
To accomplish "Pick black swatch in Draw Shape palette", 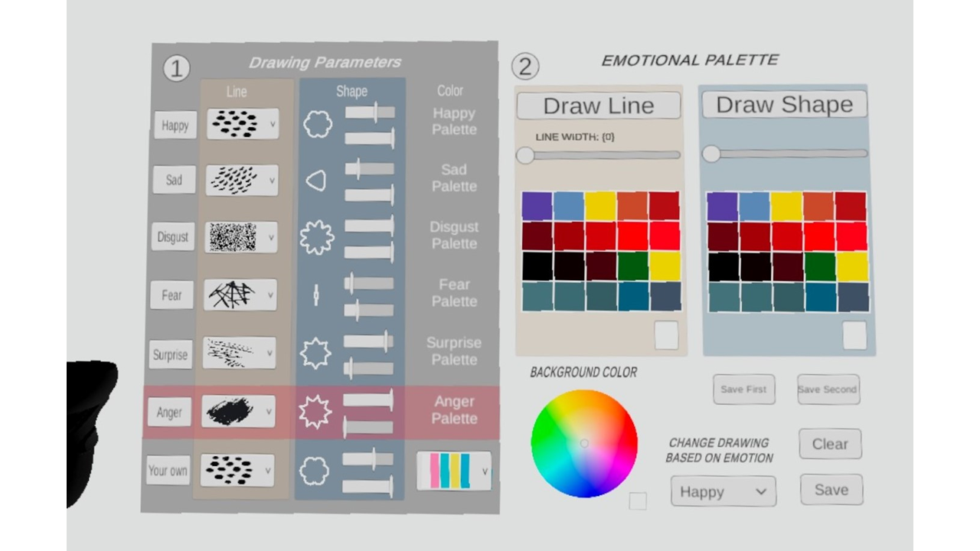I will coord(723,266).
